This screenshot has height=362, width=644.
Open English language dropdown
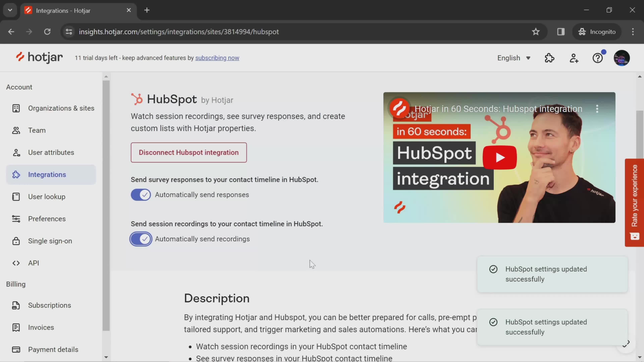point(514,57)
